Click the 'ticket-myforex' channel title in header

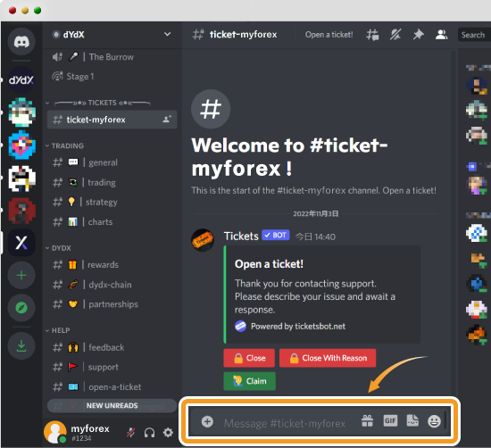(244, 34)
